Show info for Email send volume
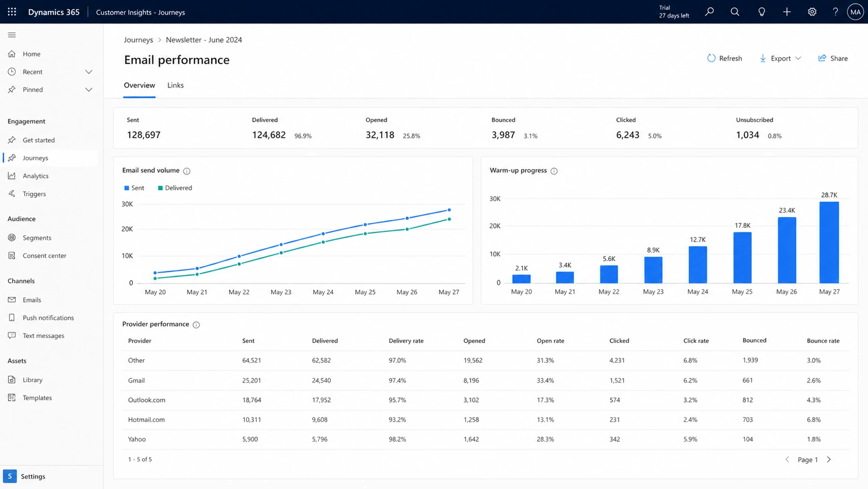Image resolution: width=868 pixels, height=489 pixels. tap(187, 171)
